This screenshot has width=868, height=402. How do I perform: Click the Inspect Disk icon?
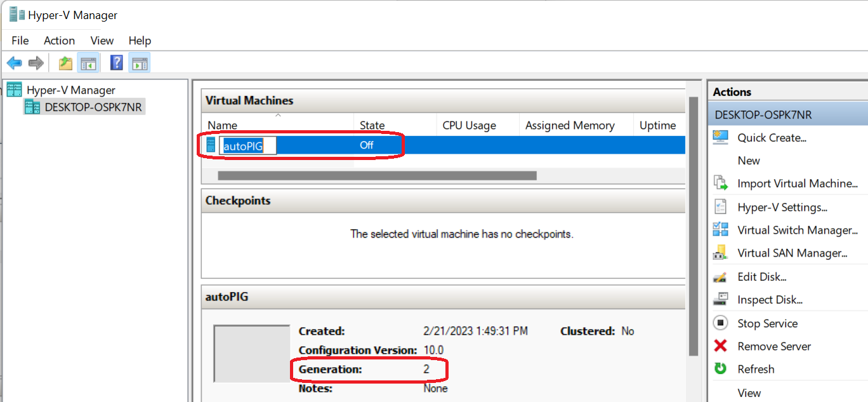[x=720, y=299]
